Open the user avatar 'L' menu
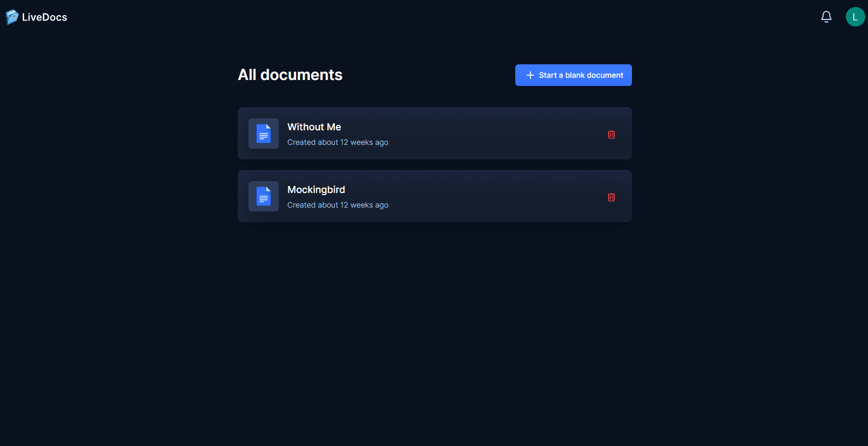 pos(855,17)
